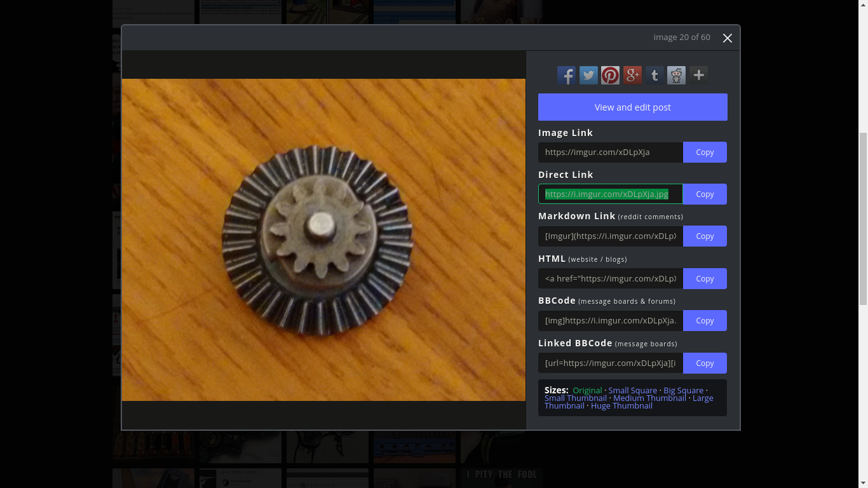The height and width of the screenshot is (488, 868).
Task: Select Medium Thumbnail size link
Action: coord(649,398)
